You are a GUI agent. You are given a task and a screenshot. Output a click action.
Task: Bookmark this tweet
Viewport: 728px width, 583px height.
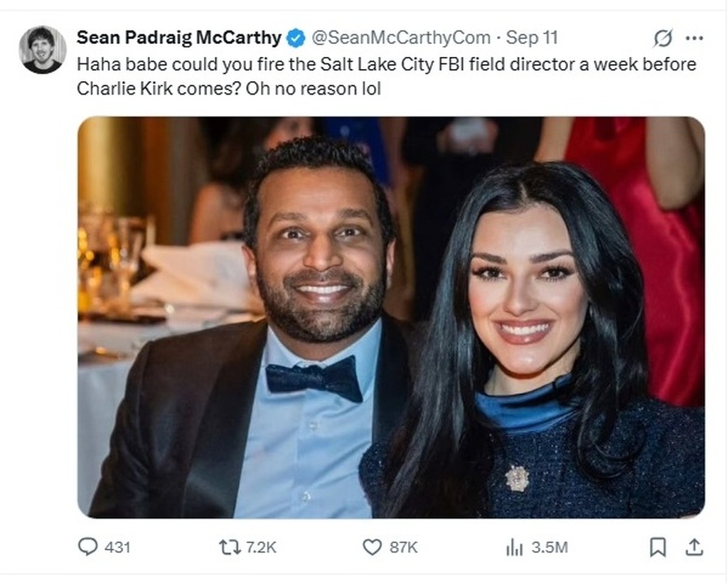(x=658, y=546)
